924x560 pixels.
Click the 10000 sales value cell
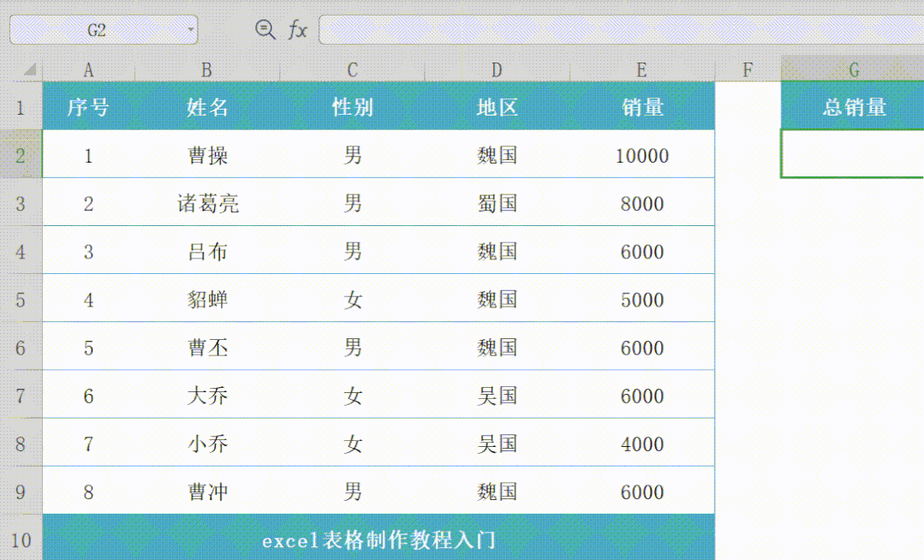[x=642, y=155]
